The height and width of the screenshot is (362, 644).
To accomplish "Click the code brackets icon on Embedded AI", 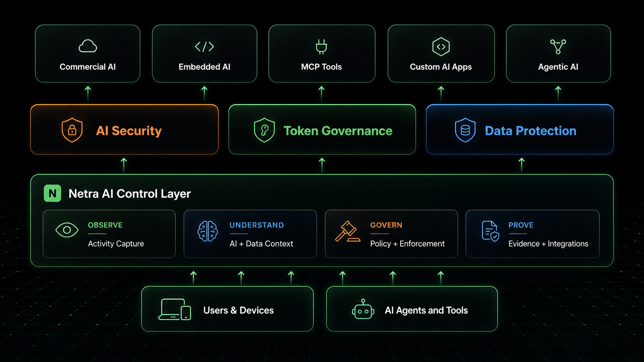I will pos(205,47).
